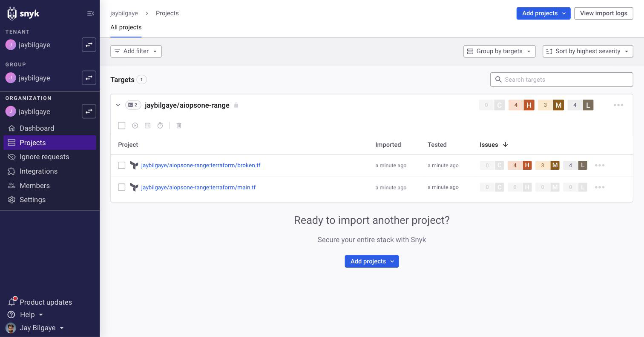Toggle select-all projects checkbox

[x=122, y=126]
